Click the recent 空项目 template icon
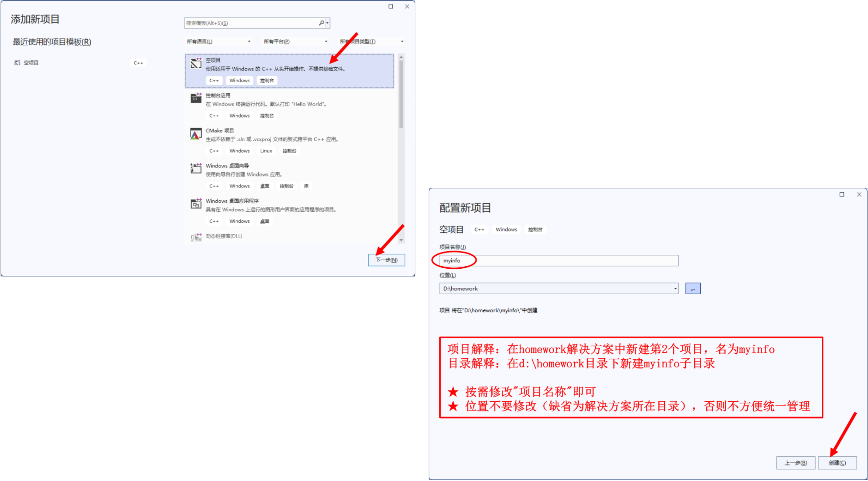The width and height of the screenshot is (868, 481). point(17,63)
